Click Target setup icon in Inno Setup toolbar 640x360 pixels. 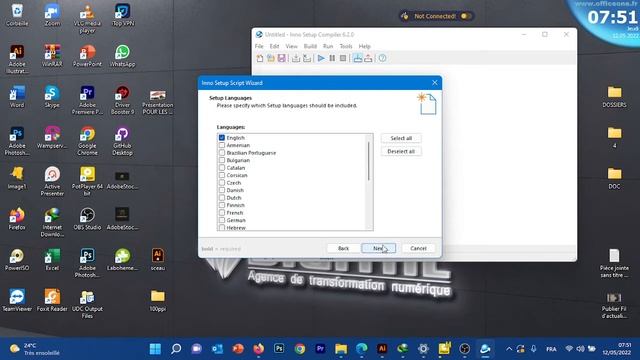pyautogui.click(x=358, y=58)
